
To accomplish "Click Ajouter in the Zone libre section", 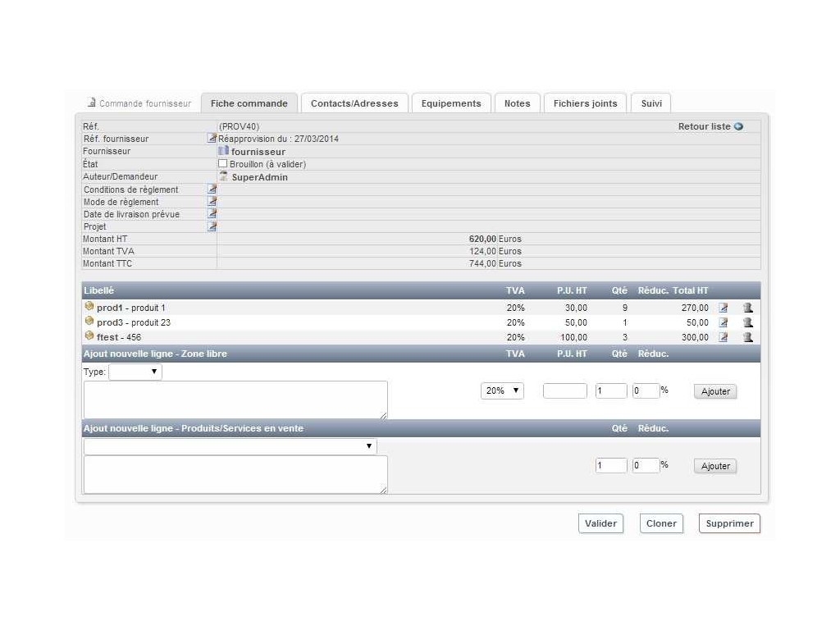I will [x=715, y=391].
